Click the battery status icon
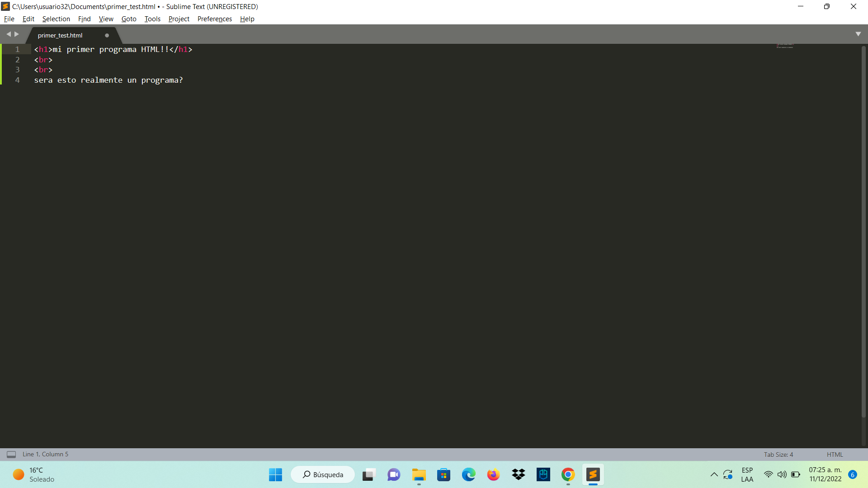Image resolution: width=868 pixels, height=488 pixels. coord(796,474)
